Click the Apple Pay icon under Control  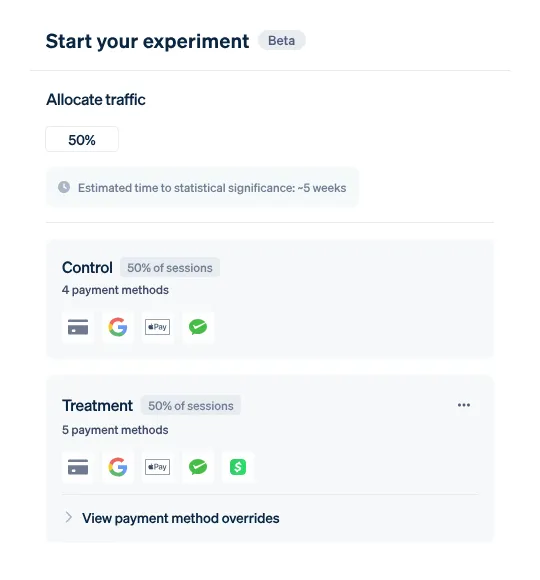coord(158,327)
